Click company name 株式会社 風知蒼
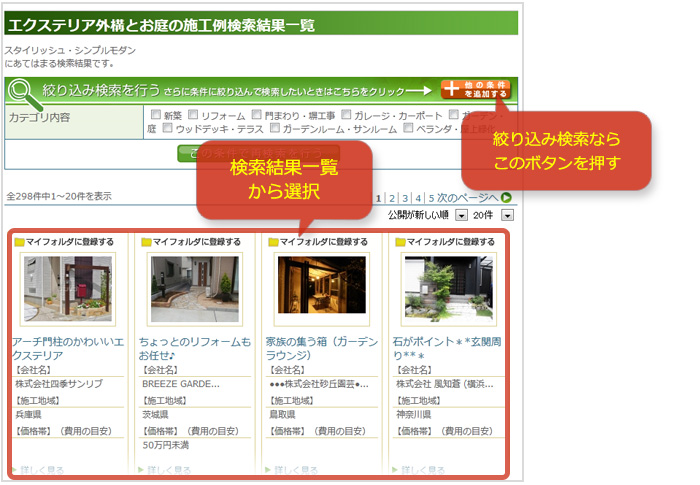Viewport: 700px width, 485px height. (x=445, y=384)
